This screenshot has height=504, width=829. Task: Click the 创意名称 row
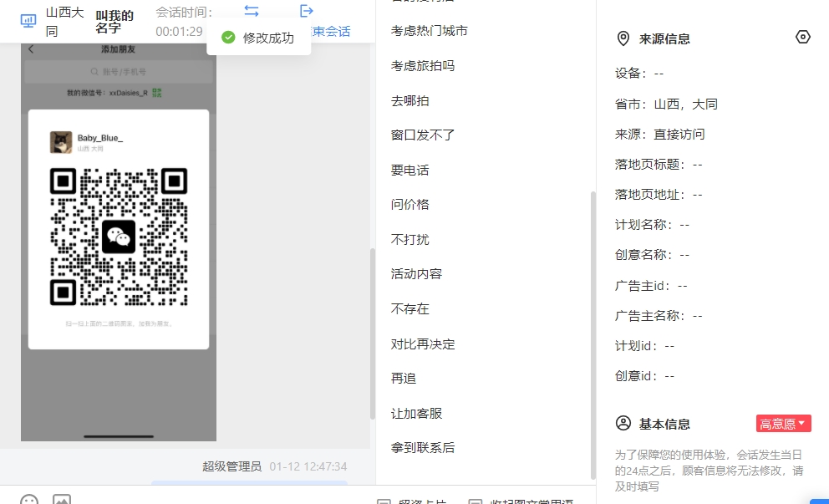pyautogui.click(x=652, y=255)
